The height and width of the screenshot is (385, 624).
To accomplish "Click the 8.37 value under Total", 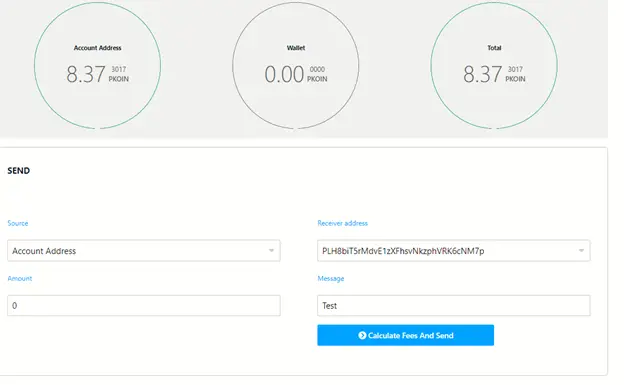I will [482, 74].
